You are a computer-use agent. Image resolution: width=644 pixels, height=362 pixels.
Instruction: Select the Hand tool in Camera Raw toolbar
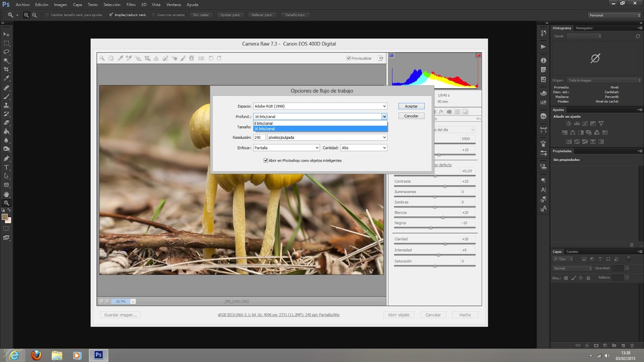(x=111, y=58)
